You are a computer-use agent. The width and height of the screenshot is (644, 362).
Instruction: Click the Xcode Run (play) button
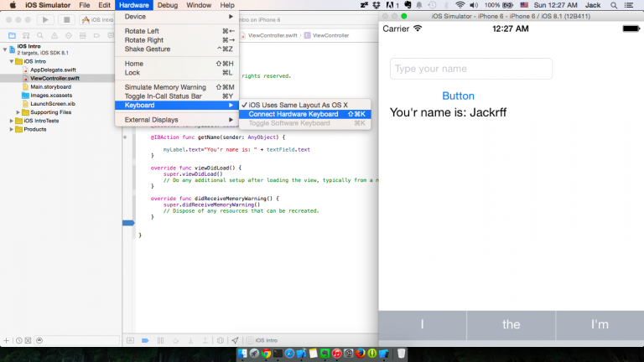(x=44, y=19)
